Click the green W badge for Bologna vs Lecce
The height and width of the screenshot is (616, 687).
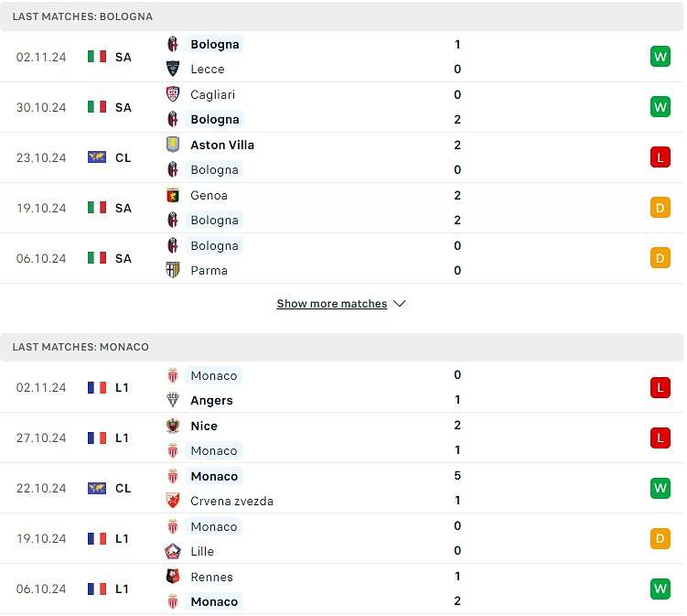click(x=660, y=57)
